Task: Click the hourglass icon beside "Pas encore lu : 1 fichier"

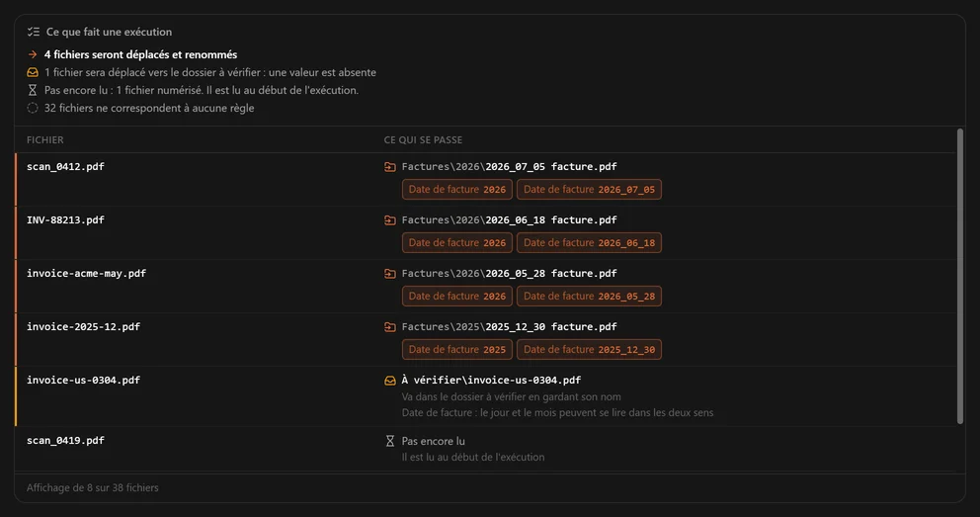Action: tap(33, 90)
